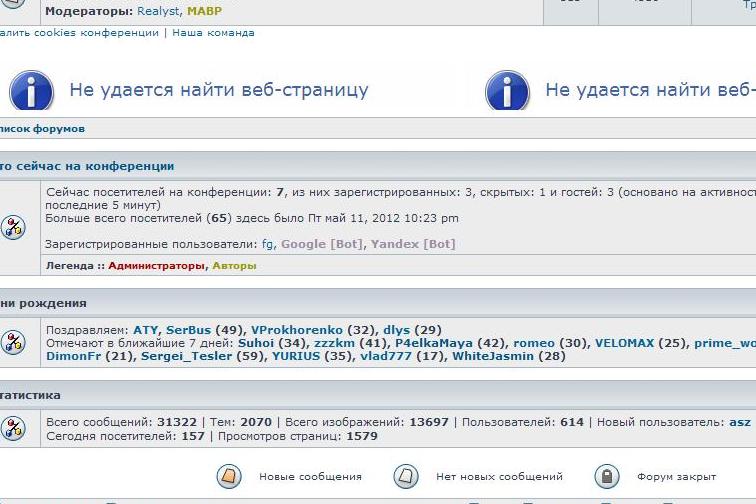
Task: Click the left blue info error icon
Action: [31, 91]
